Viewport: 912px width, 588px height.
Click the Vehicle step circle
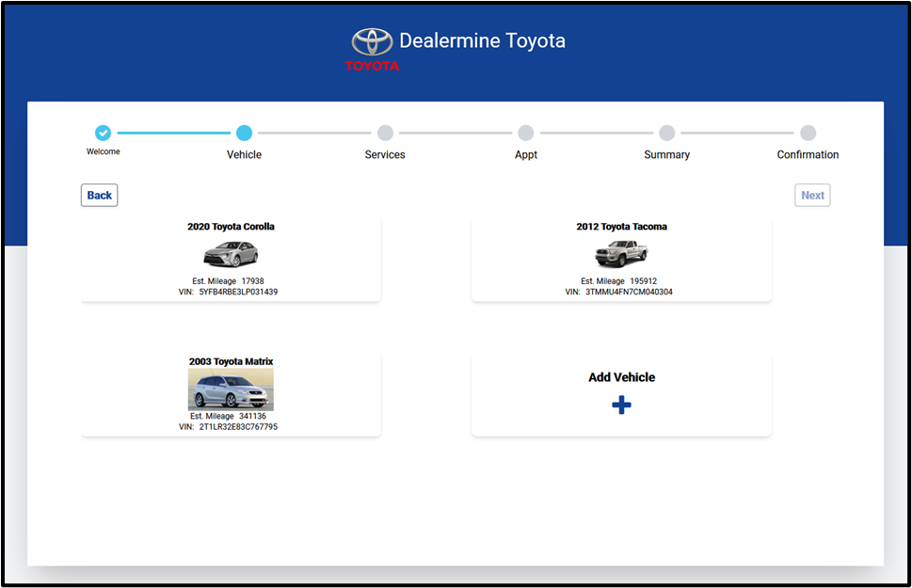(244, 134)
